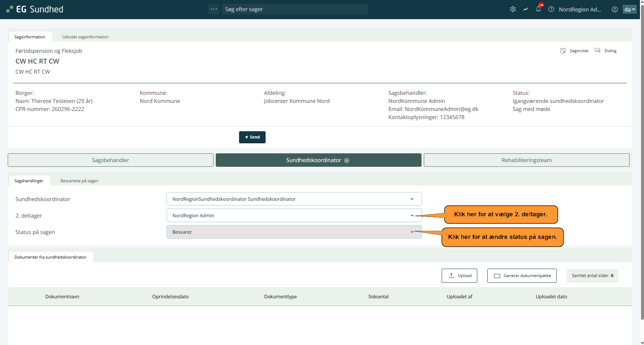Open settings gear icon in header

click(x=513, y=9)
